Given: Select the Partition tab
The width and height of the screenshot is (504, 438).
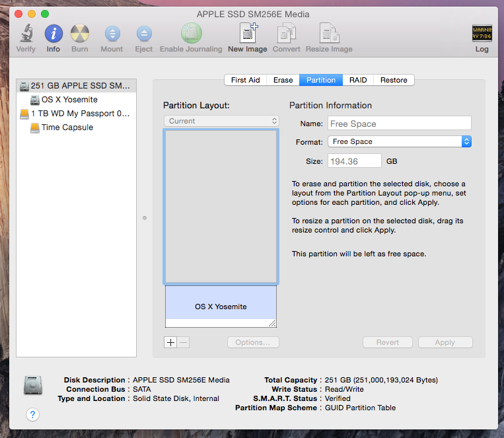Looking at the screenshot, I should (321, 80).
